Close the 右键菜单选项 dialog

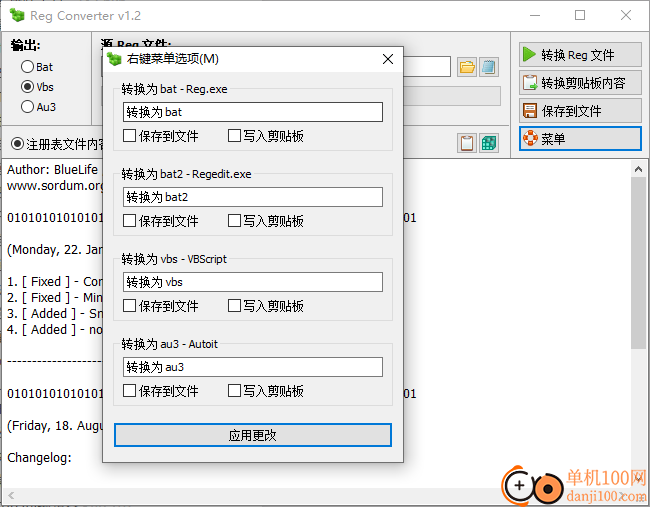388,59
